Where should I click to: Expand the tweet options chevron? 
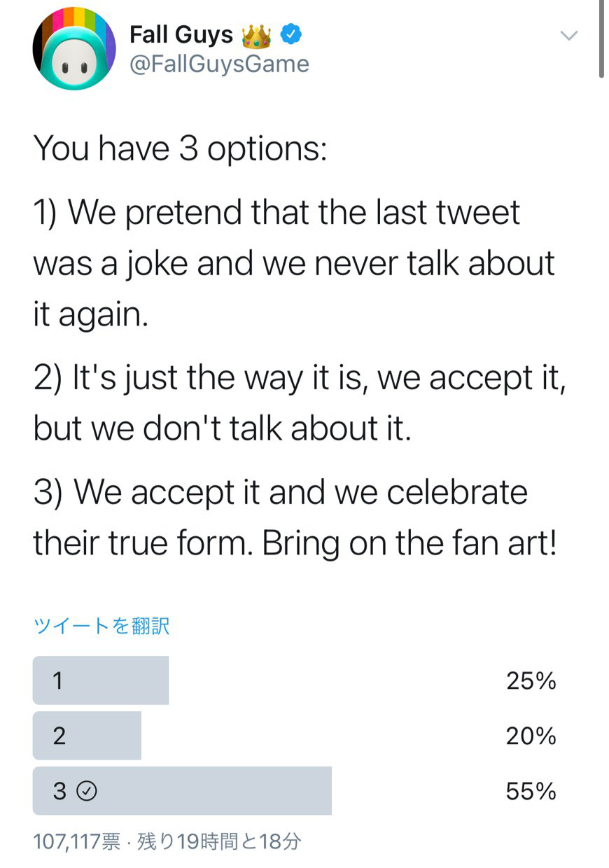(x=570, y=36)
